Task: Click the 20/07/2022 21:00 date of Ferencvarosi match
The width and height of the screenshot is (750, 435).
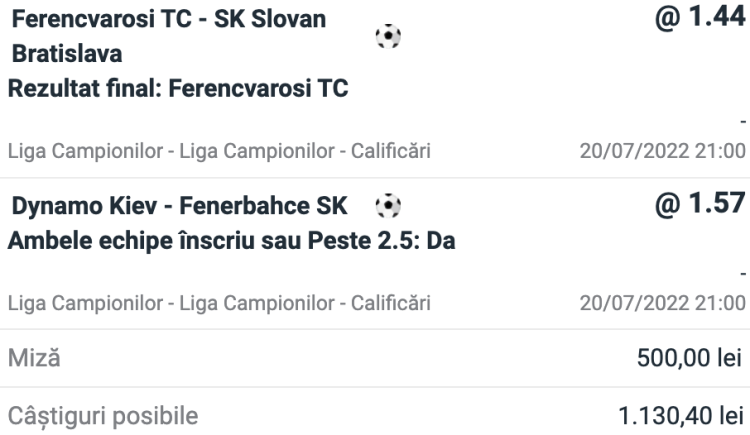Action: tap(663, 151)
